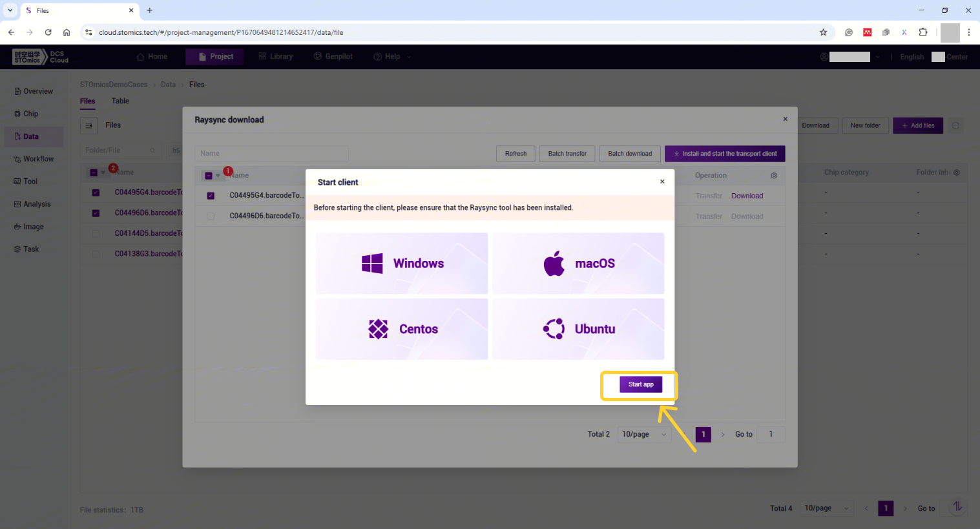Open Project in top navigation
The width and height of the screenshot is (980, 529).
[x=214, y=57]
